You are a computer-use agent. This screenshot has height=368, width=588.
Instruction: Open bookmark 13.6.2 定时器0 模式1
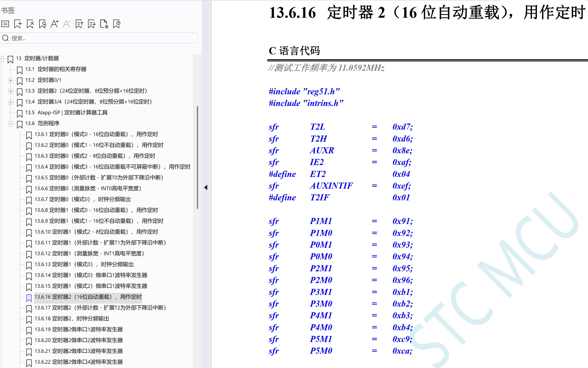pyautogui.click(x=99, y=145)
